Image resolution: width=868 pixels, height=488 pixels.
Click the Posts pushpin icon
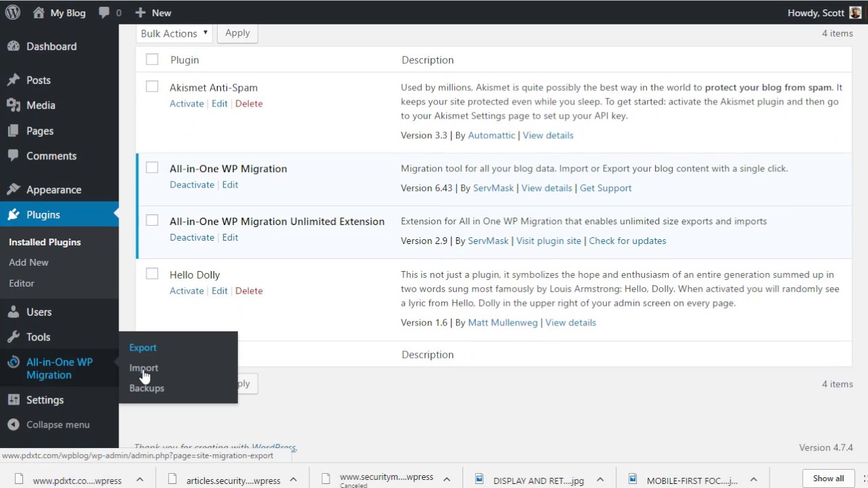[x=14, y=80]
